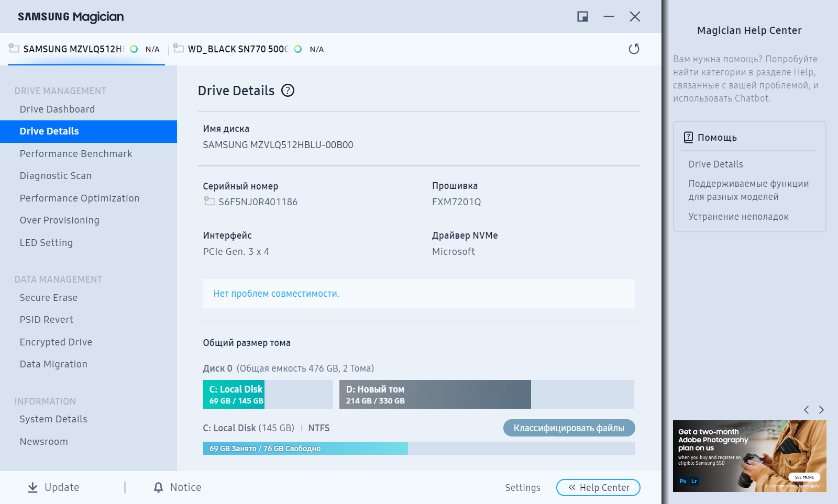Open Performance Benchmark page
838x504 pixels.
click(76, 154)
